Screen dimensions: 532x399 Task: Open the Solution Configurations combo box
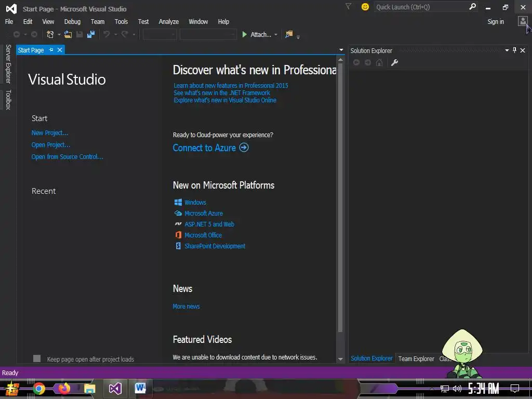click(159, 34)
